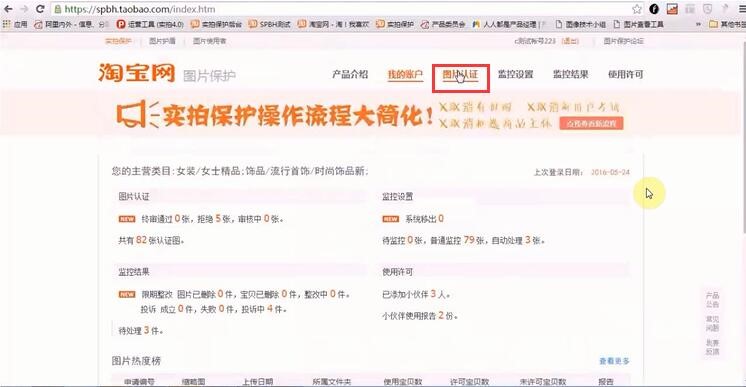Open the 运营工具 bookmark

(x=150, y=24)
